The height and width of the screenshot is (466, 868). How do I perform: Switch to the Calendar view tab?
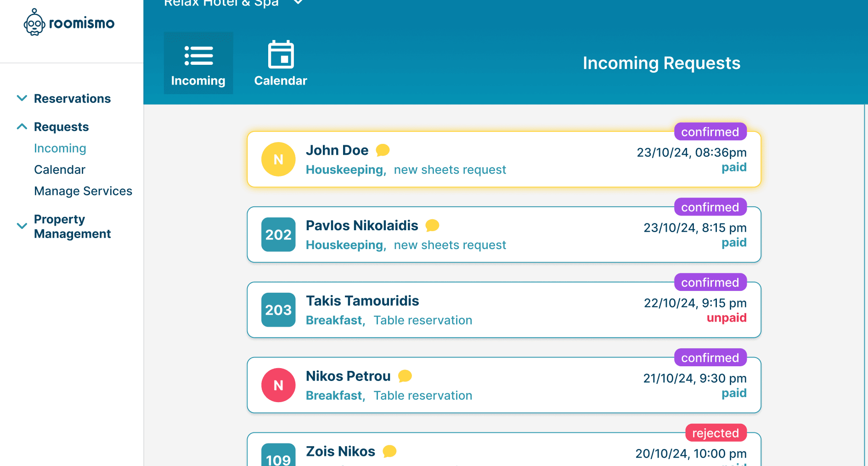coord(281,63)
